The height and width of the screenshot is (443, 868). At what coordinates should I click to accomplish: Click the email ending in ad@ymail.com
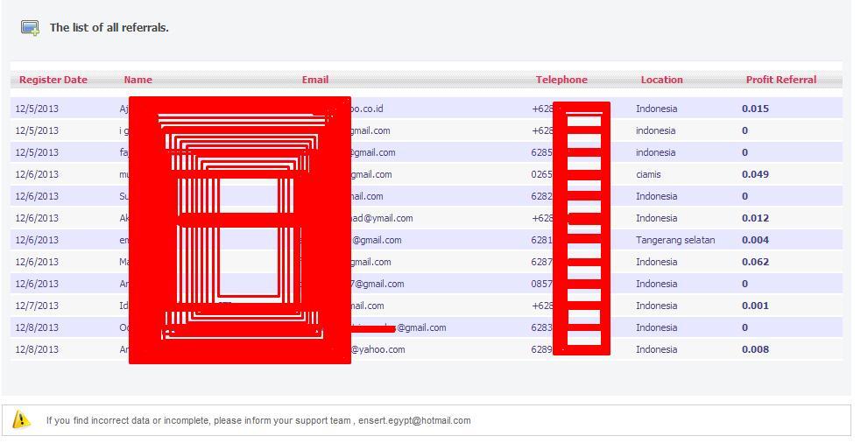click(382, 218)
